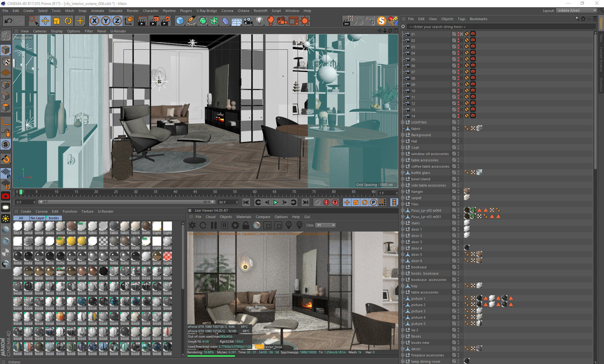Open the Chn: PT channel dropdown
604x364 pixels.
click(326, 225)
